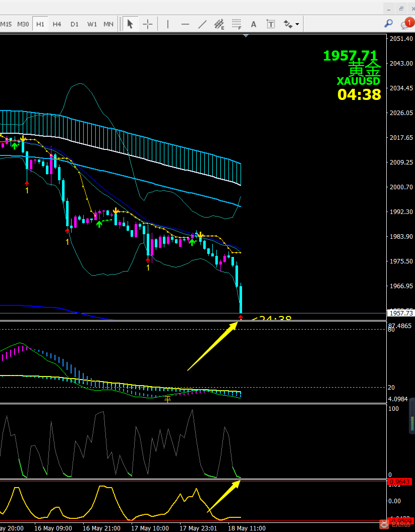The width and height of the screenshot is (415, 532).
Task: Switch to D1 daily timeframe
Action: pos(74,24)
